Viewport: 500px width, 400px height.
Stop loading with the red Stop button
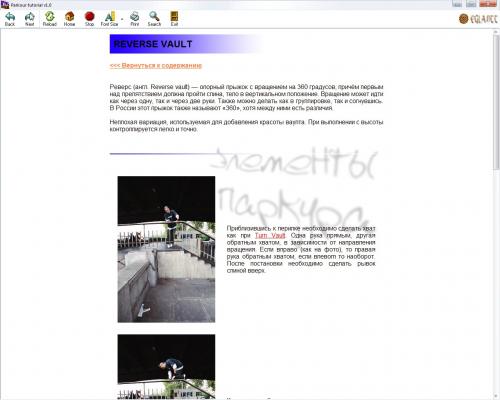tap(89, 19)
